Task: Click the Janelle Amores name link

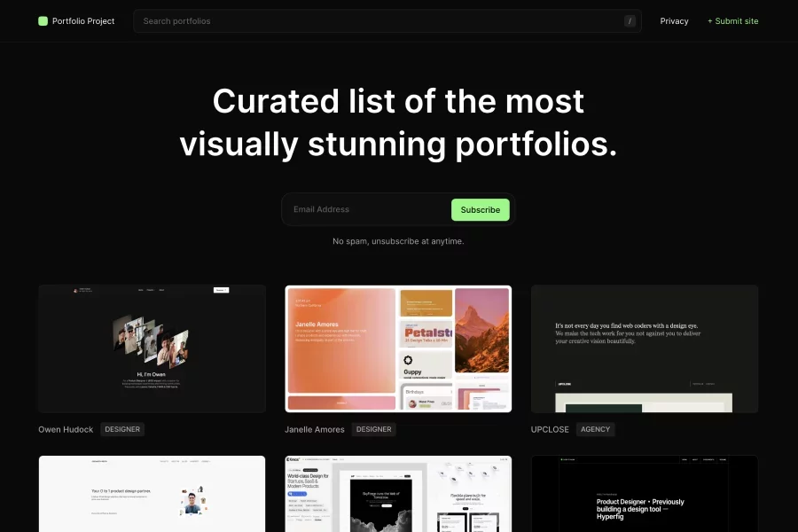Action: click(315, 429)
